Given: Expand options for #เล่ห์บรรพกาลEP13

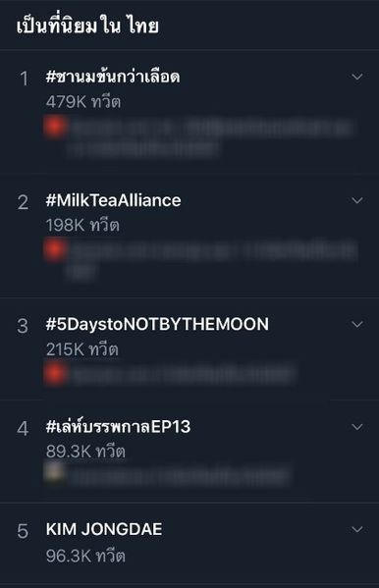Looking at the screenshot, I should click(x=356, y=427).
